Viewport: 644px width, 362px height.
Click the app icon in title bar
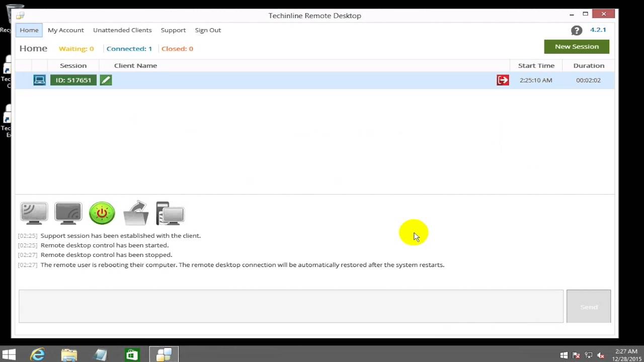[x=20, y=16]
